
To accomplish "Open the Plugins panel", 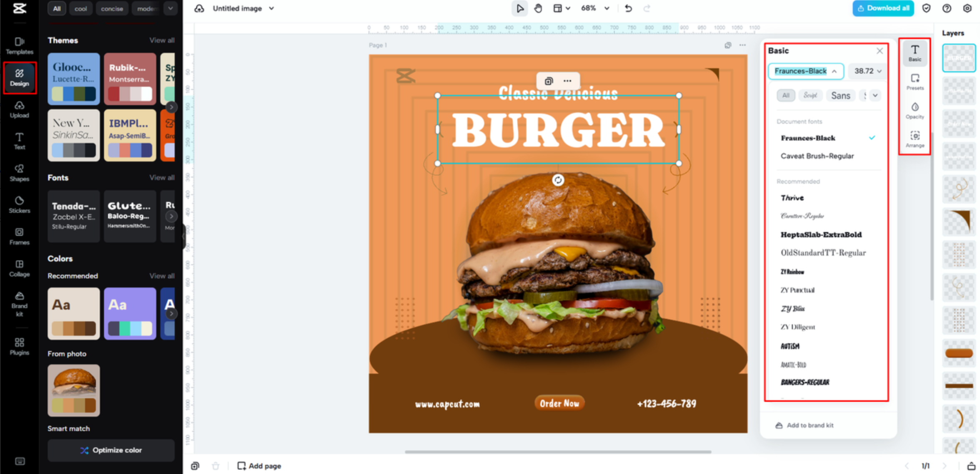I will click(x=19, y=345).
